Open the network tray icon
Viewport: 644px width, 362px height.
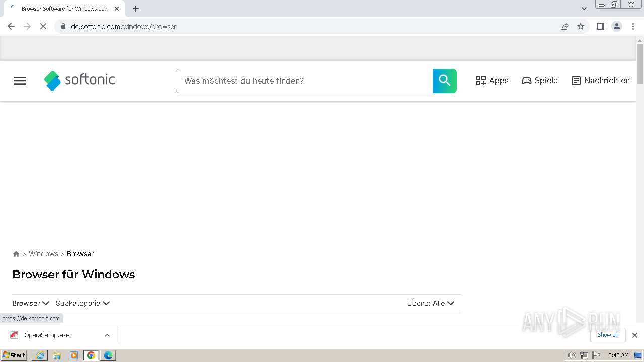coord(584,355)
